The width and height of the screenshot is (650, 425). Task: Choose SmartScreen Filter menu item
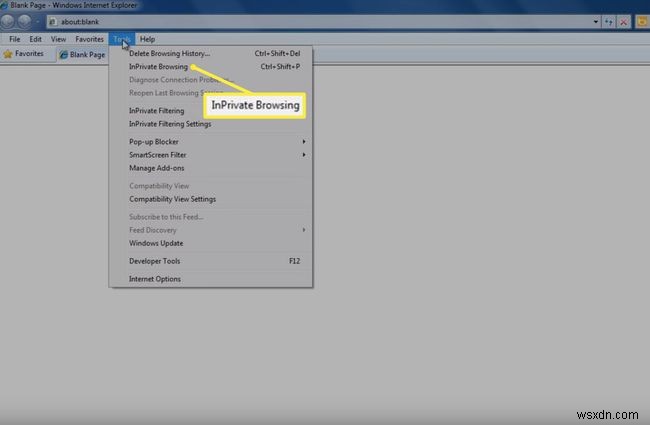click(x=211, y=155)
